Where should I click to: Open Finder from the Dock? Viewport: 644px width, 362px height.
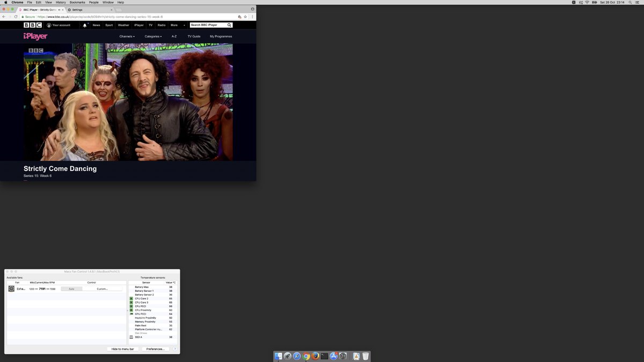[x=279, y=356]
